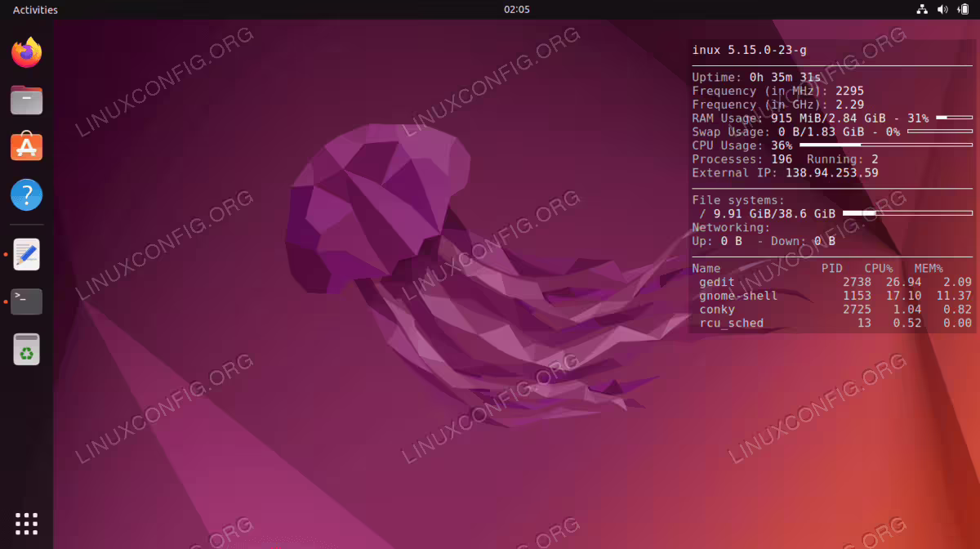
Task: Click the External IP 138.94.253.59
Action: click(831, 173)
